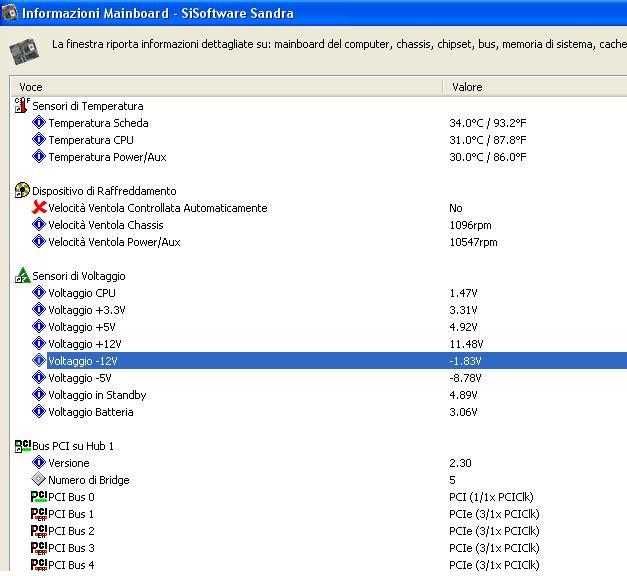Select the Voltaggio +3.3V label
This screenshot has width=627, height=576.
(x=87, y=310)
